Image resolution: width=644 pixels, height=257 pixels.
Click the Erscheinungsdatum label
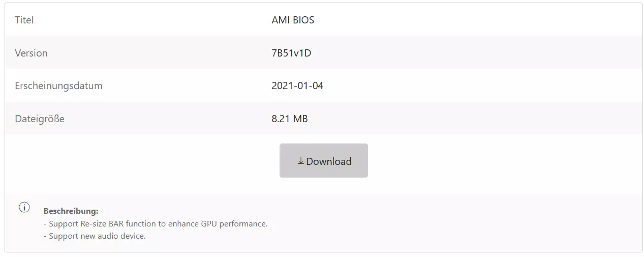coord(58,85)
